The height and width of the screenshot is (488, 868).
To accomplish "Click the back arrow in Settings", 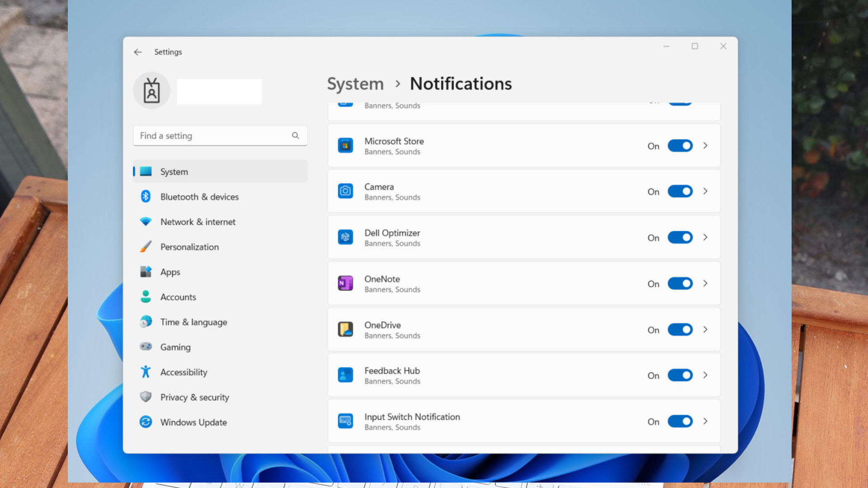I will (x=138, y=52).
